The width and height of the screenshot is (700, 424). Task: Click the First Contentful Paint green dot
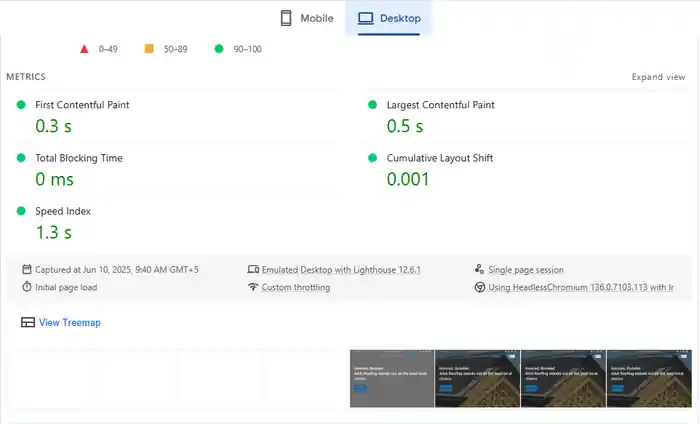point(21,105)
